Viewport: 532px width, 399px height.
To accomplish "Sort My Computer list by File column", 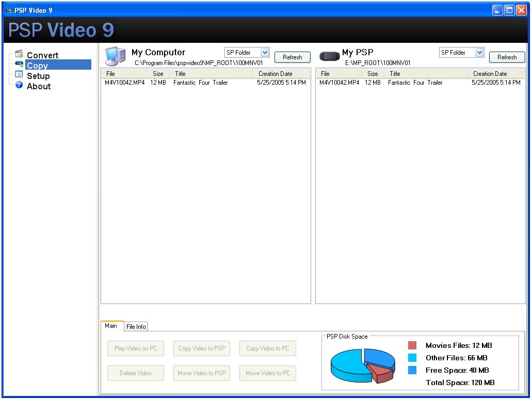I will click(124, 74).
